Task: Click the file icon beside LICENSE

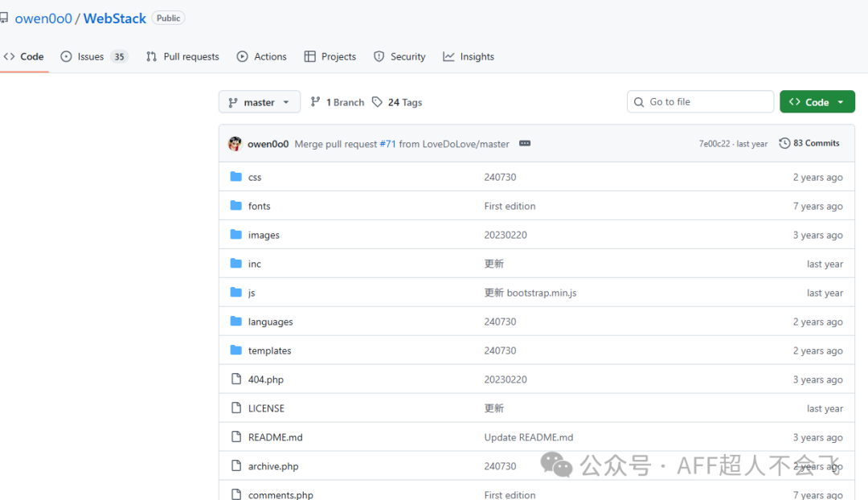Action: coord(236,408)
